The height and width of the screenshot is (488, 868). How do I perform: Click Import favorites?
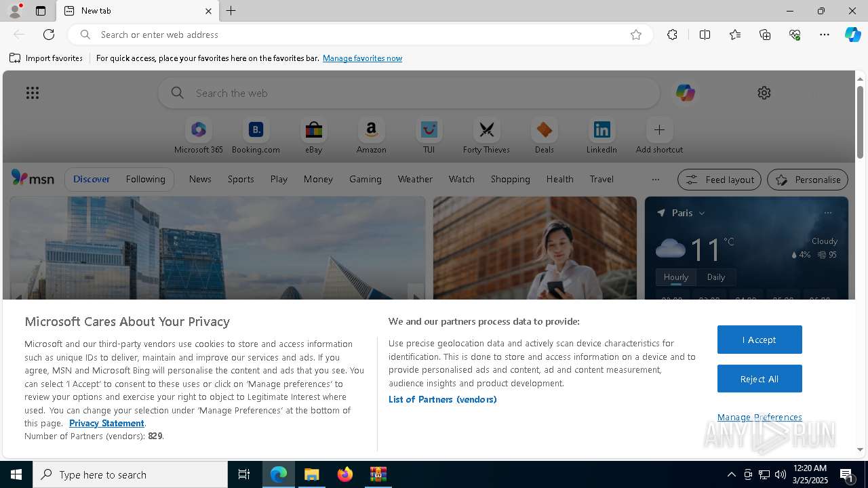(x=46, y=58)
